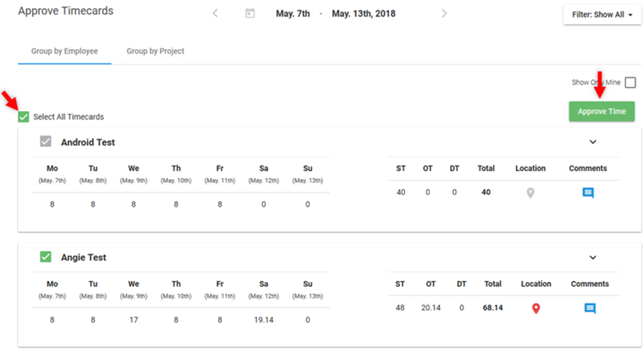Image resolution: width=644 pixels, height=350 pixels.
Task: Click the May. 7th start date
Action: 292,13
